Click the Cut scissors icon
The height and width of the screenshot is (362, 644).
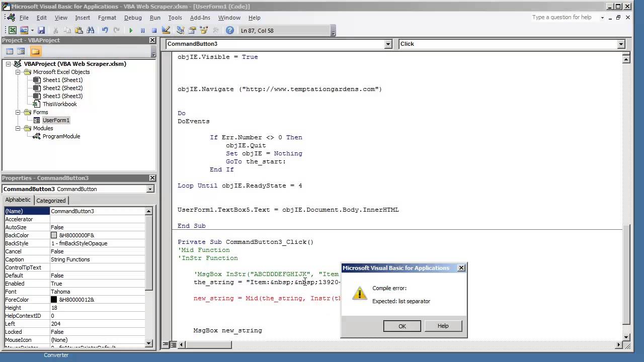(x=56, y=30)
